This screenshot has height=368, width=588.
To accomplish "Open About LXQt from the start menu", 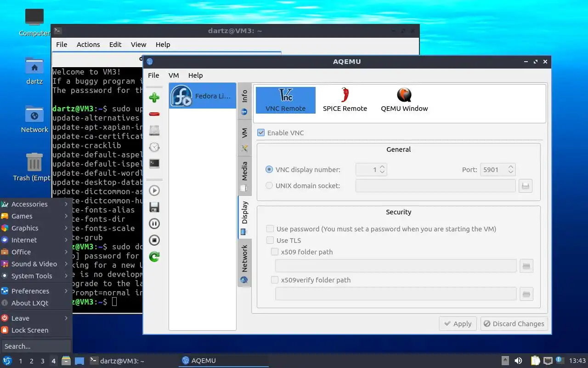I will (x=36, y=303).
